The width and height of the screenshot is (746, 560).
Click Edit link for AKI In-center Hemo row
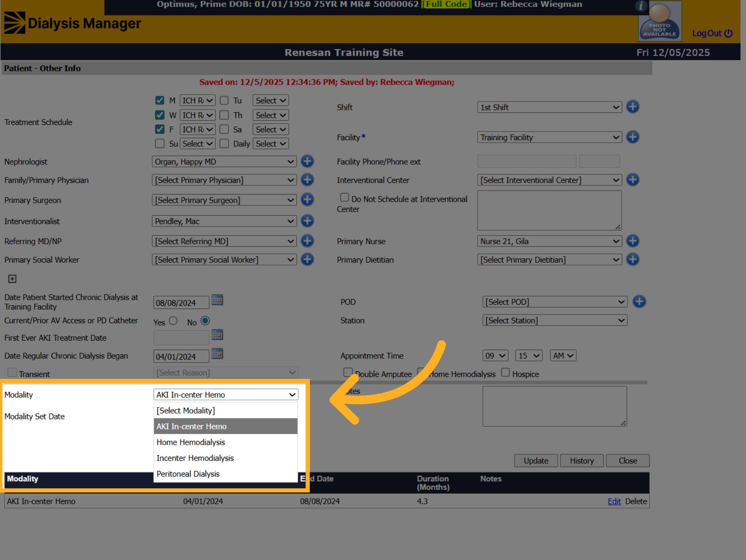point(614,501)
